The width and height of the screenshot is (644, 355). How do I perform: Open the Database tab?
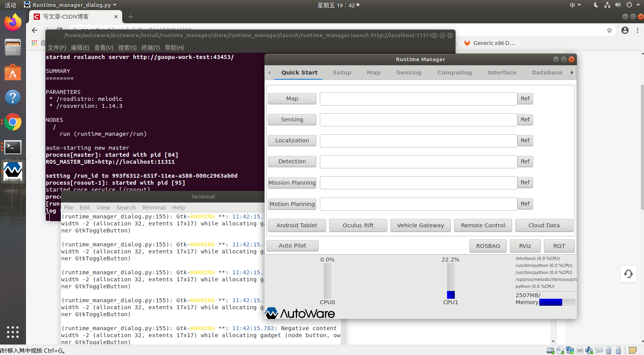[547, 73]
